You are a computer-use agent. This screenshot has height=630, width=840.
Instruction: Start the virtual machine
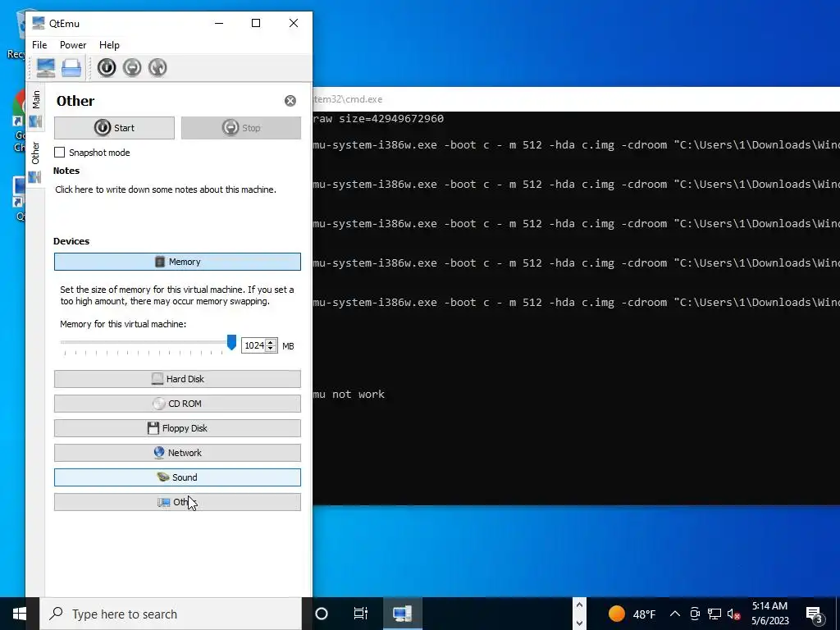point(114,128)
